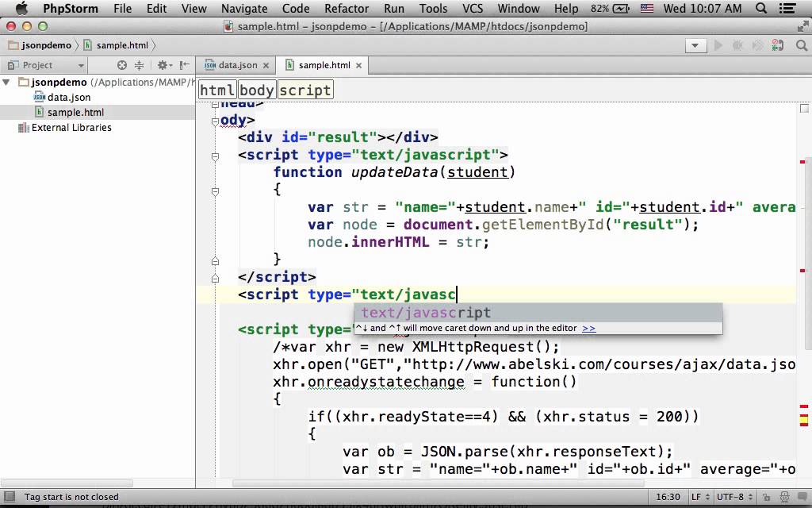The width and height of the screenshot is (812, 508).
Task: Close the sample.html editor tab
Action: (358, 65)
